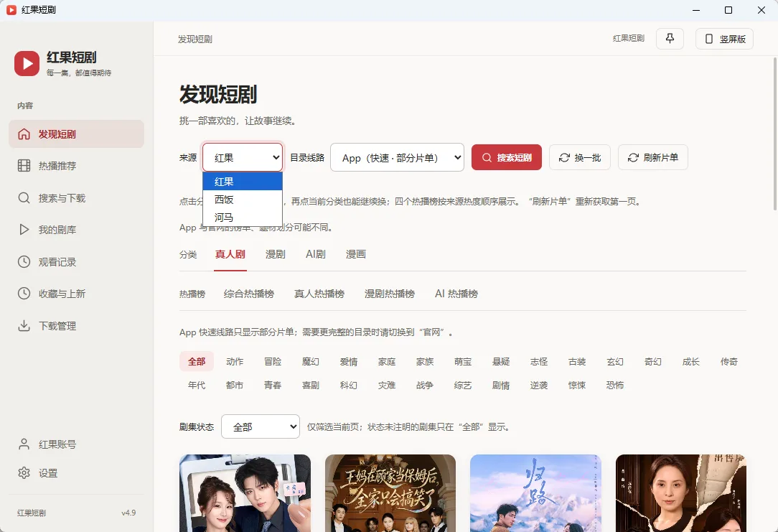The image size is (778, 532).
Task: Open 热播推荐 film icon in sidebar
Action: (24, 166)
